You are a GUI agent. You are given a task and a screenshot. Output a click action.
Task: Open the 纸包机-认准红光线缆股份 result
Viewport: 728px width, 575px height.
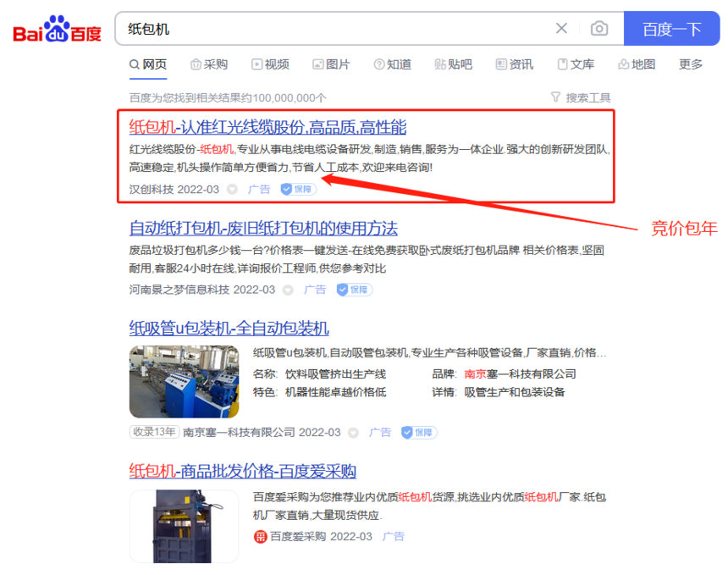pyautogui.click(x=267, y=127)
